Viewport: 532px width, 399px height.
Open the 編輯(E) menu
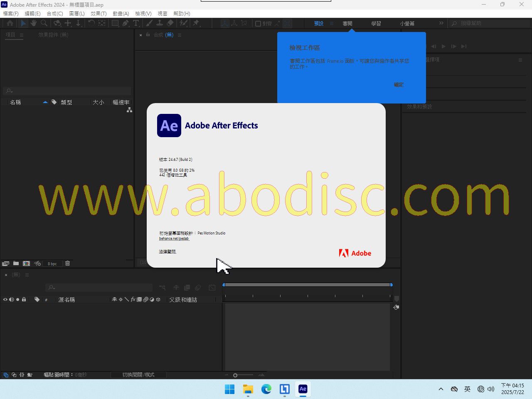32,14
